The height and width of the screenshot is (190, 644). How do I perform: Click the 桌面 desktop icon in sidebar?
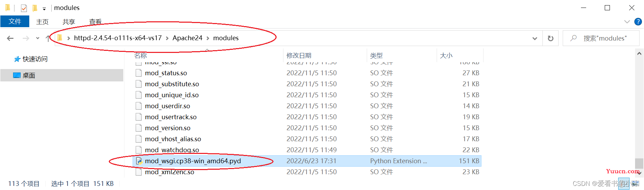[x=17, y=75]
